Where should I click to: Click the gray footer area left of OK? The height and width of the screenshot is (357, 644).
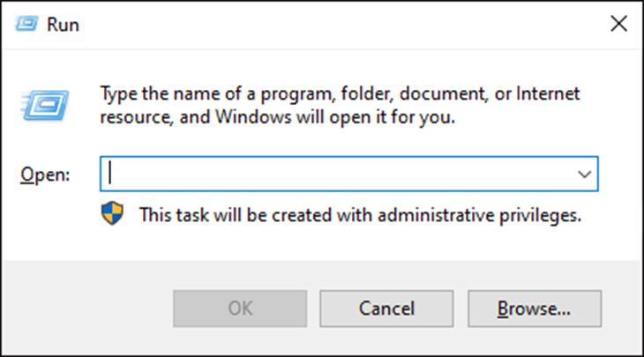coord(88,309)
